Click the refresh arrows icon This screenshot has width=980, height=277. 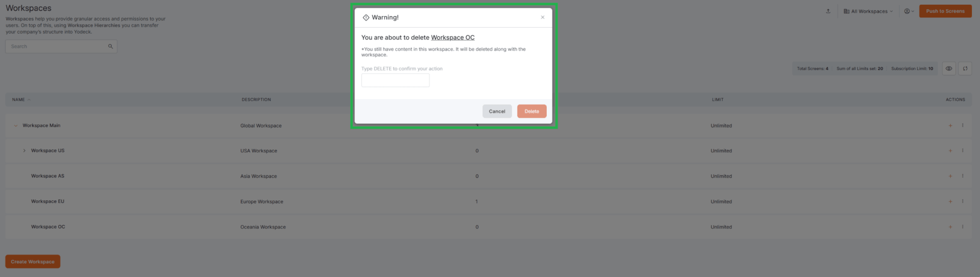click(x=965, y=68)
